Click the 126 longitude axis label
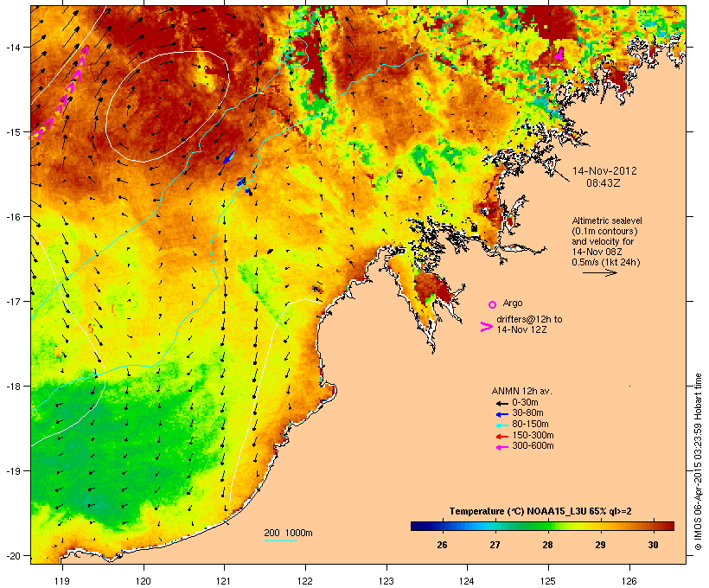The image size is (709, 588). 629,581
